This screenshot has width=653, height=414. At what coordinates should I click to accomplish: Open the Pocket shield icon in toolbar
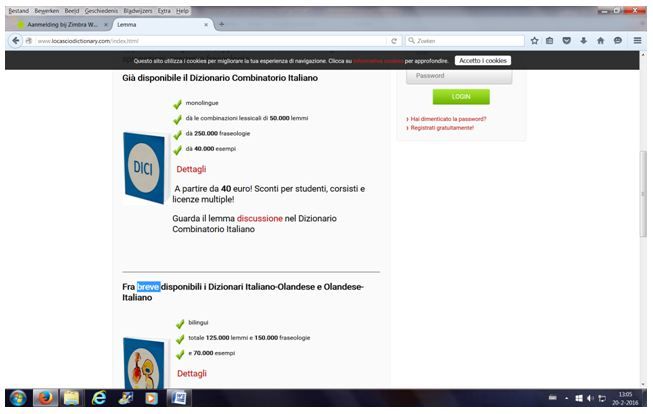[566, 40]
